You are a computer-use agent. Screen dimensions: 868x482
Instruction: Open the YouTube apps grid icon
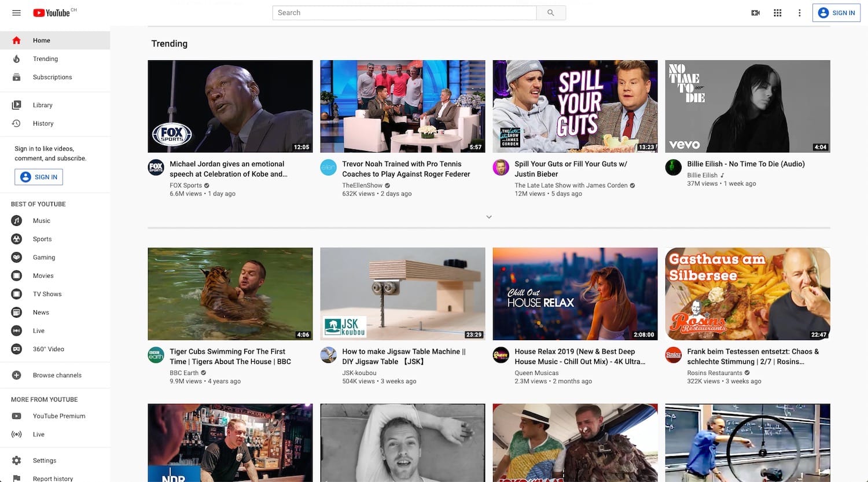tap(777, 12)
